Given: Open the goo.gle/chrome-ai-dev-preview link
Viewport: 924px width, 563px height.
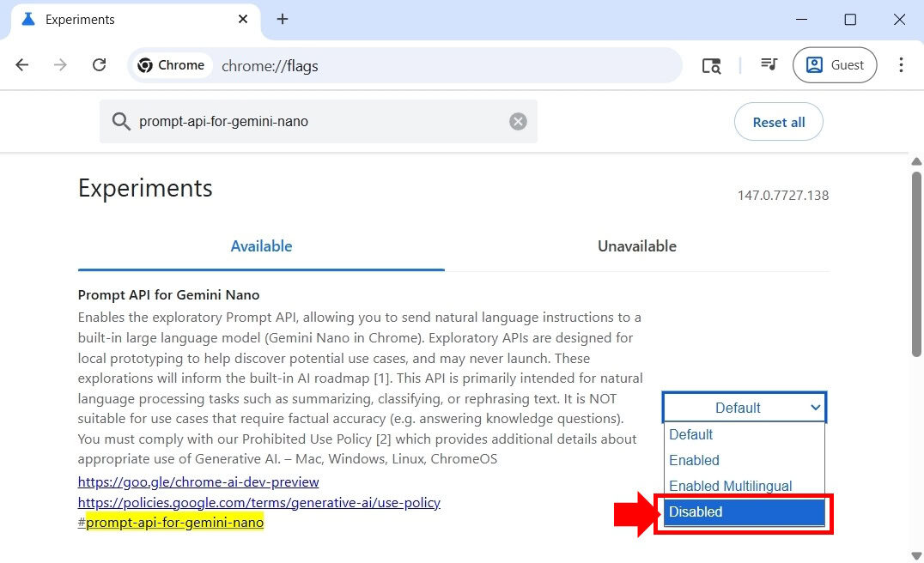Looking at the screenshot, I should tap(198, 481).
